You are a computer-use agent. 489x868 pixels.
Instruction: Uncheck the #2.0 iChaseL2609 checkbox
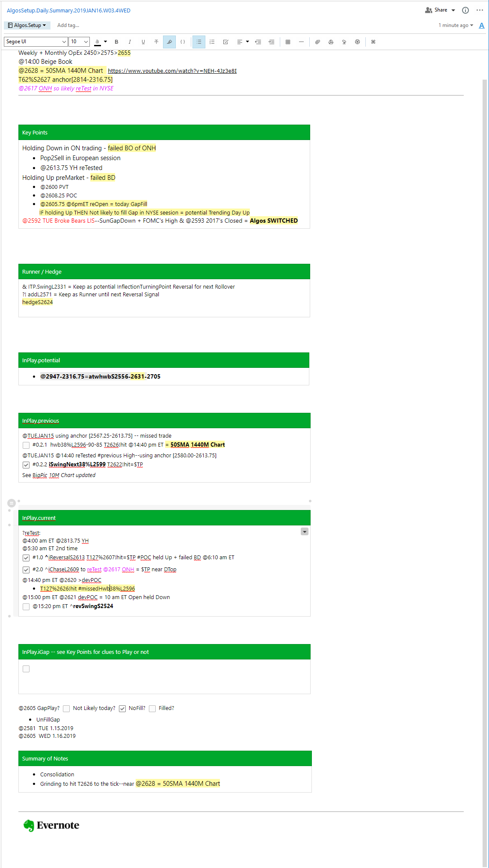(x=26, y=570)
